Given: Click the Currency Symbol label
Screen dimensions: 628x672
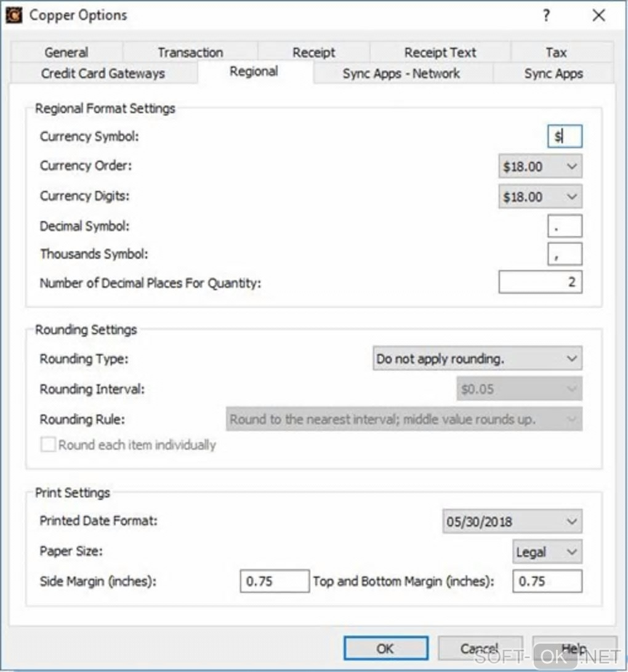Looking at the screenshot, I should (89, 136).
